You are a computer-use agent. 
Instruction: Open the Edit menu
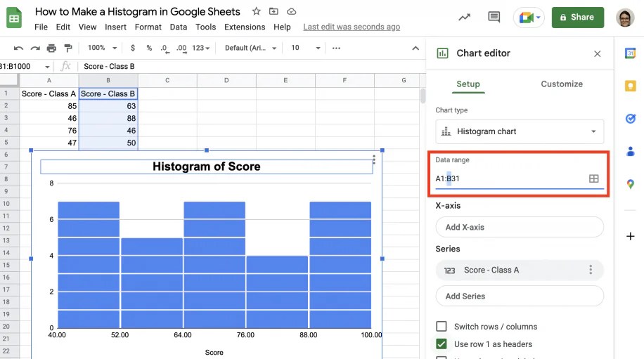[63, 27]
